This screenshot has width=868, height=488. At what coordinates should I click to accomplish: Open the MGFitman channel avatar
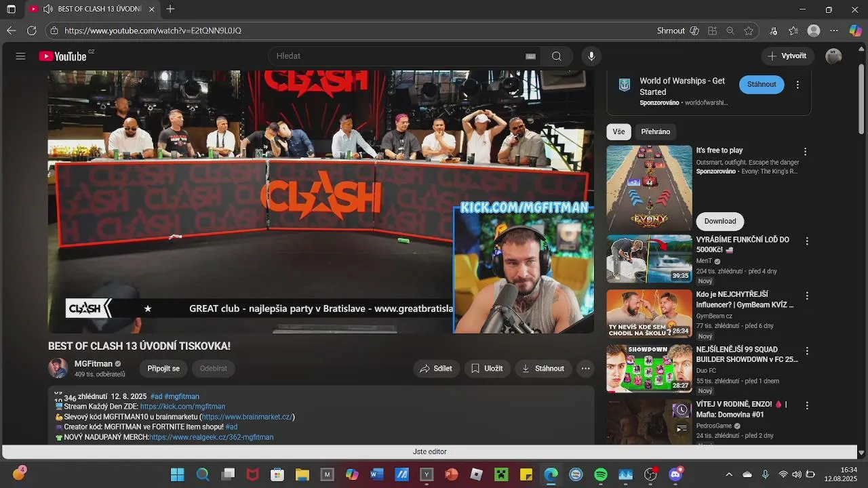pyautogui.click(x=58, y=368)
